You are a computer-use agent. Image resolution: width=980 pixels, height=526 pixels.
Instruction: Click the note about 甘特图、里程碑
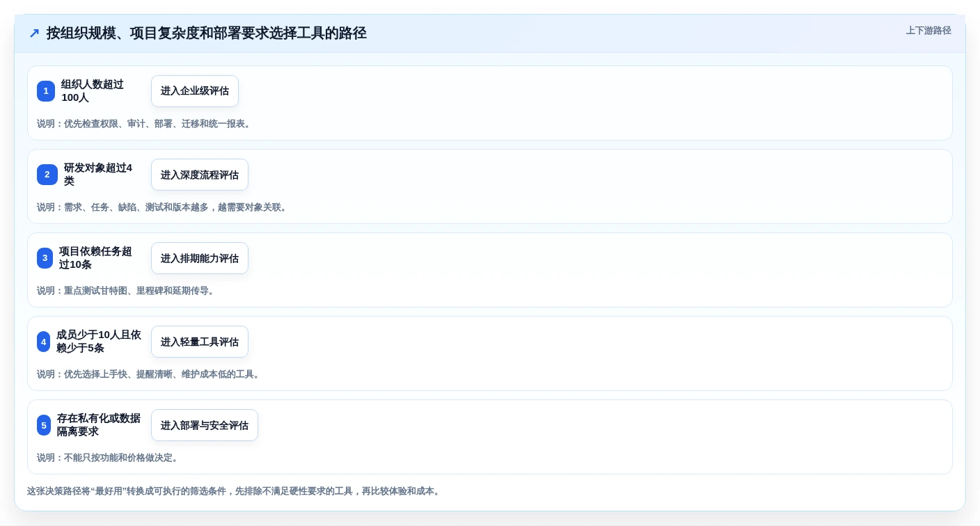[127, 291]
